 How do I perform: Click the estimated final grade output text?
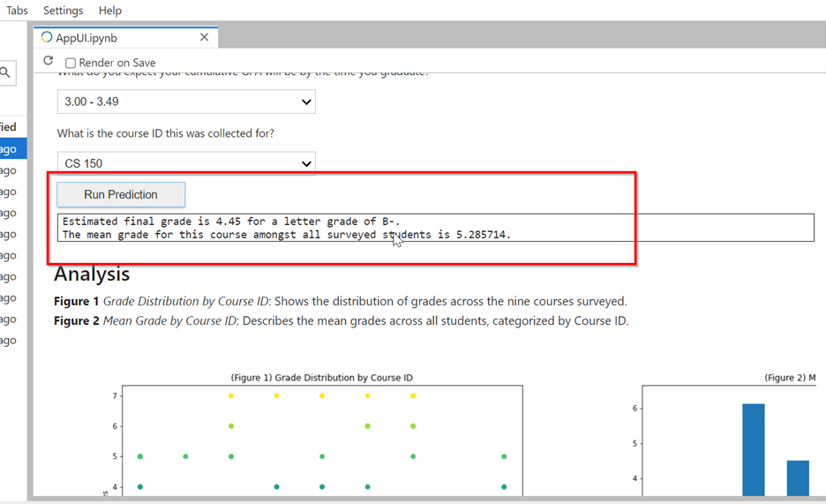pyautogui.click(x=231, y=222)
